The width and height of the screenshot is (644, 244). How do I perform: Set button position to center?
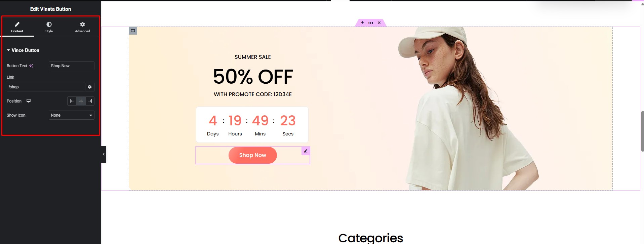(x=81, y=101)
